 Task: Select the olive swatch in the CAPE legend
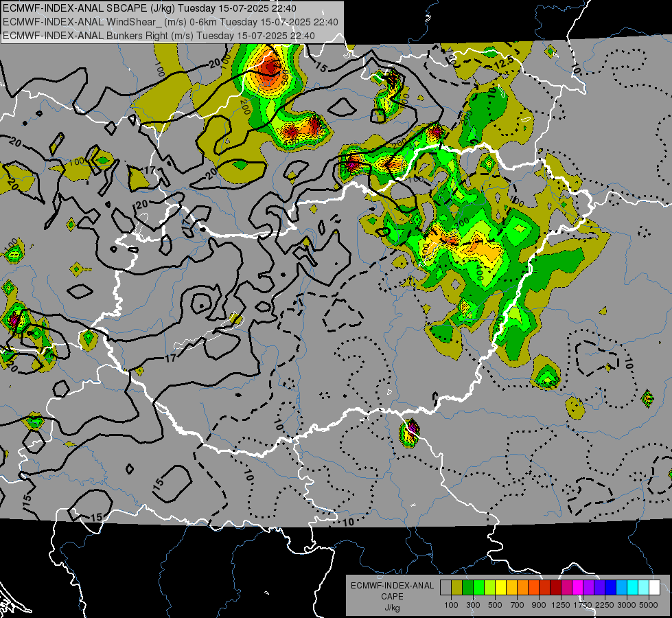point(457,587)
